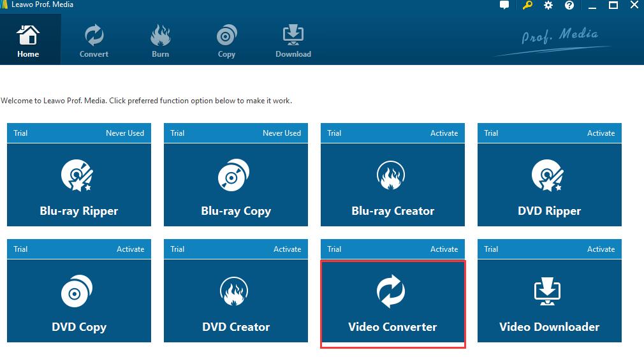This screenshot has height=357, width=644.
Task: Click the Video Downloader download icon
Action: pyautogui.click(x=548, y=291)
